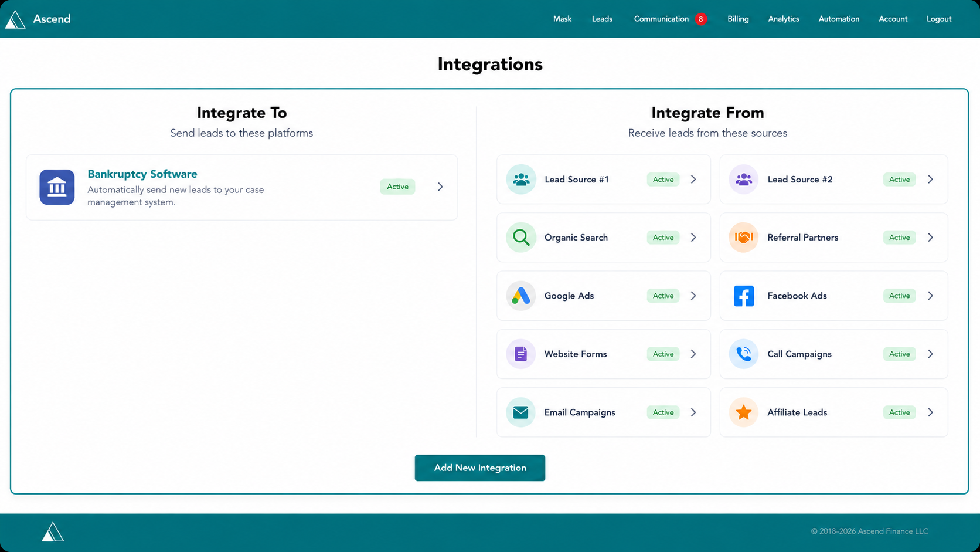Open the Mask menu item
The height and width of the screenshot is (552, 980).
(562, 19)
